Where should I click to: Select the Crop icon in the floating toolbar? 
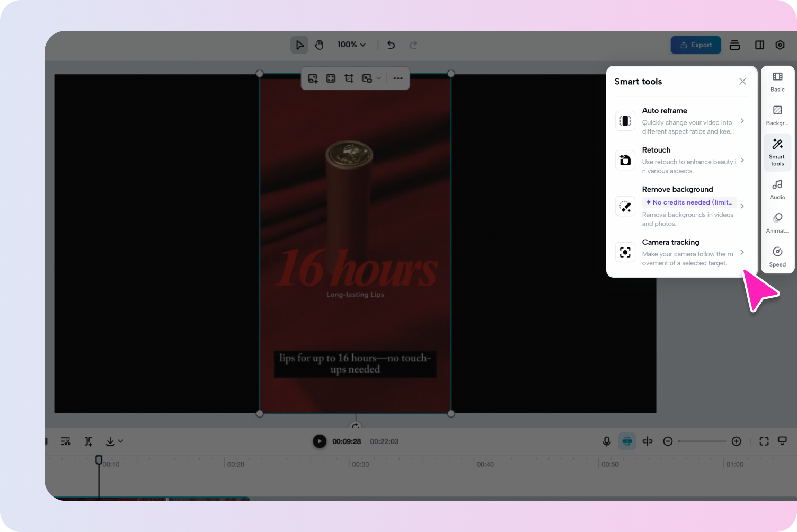[x=349, y=78]
